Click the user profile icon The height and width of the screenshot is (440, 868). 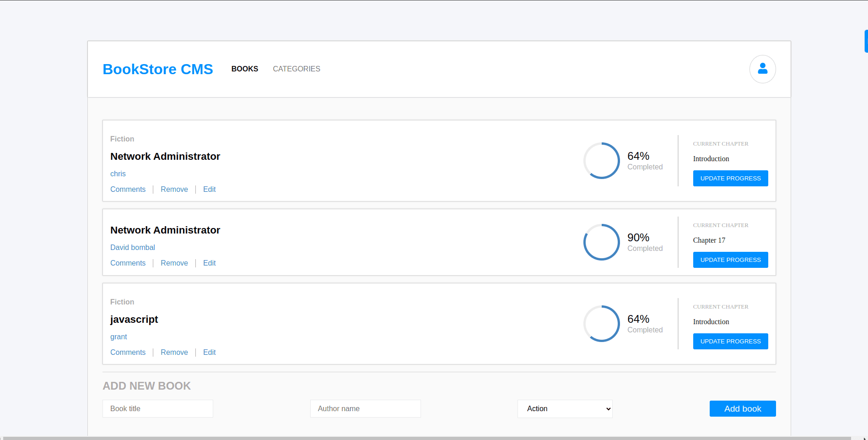coord(762,69)
